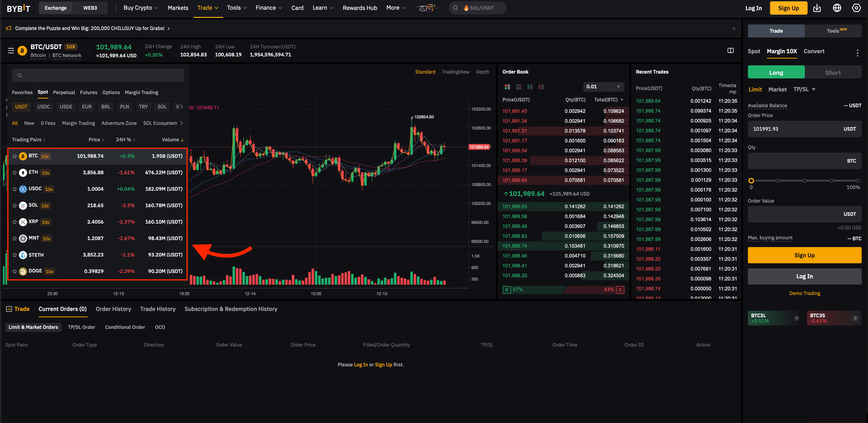
Task: Select the sell-only order book view icon
Action: (541, 87)
